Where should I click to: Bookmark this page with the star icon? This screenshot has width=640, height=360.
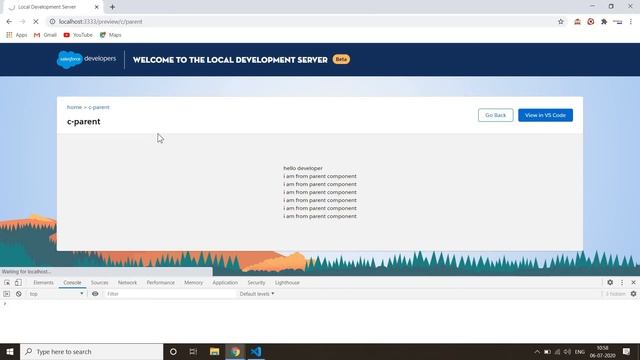point(561,22)
